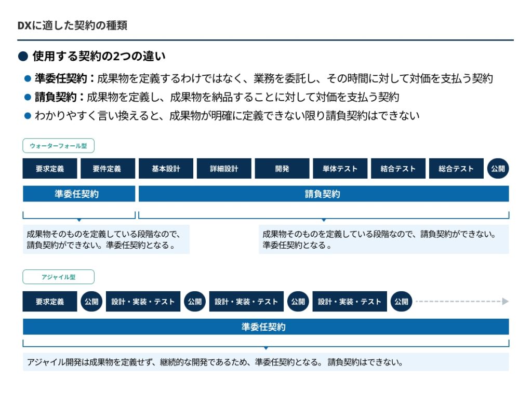Image resolution: width=532 pixels, height=406 pixels.
Task: Click the 開発 phase box
Action: [282, 169]
